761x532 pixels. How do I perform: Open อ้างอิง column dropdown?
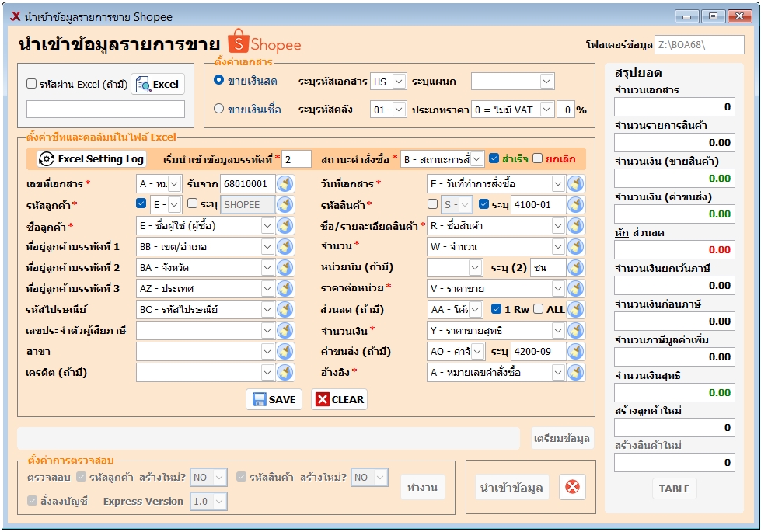[557, 373]
